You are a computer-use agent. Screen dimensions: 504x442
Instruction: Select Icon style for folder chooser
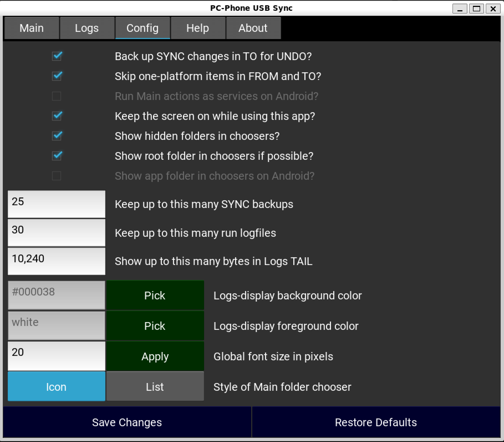coord(57,387)
